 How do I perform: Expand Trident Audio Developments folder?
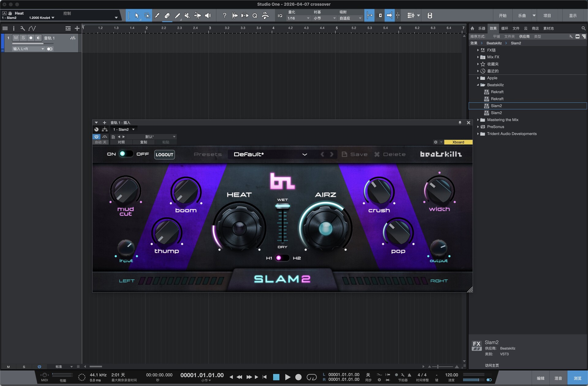tap(478, 134)
